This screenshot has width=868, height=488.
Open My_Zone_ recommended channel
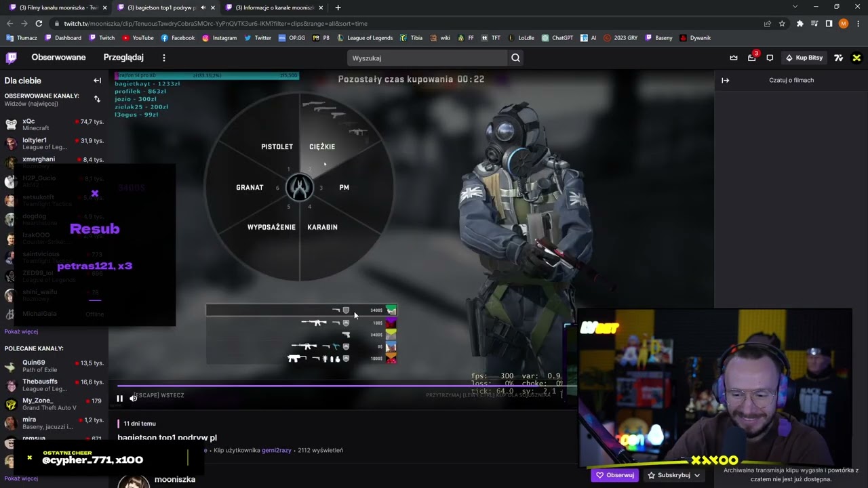coord(54,403)
